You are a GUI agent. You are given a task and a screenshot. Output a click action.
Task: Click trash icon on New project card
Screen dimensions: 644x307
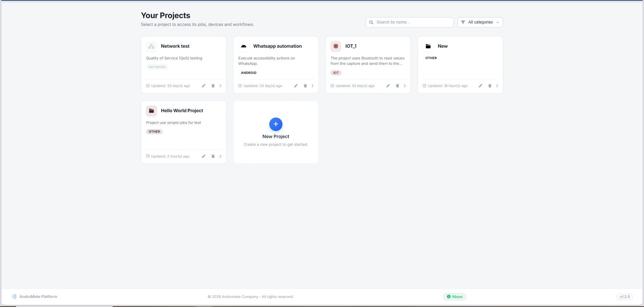pos(490,86)
